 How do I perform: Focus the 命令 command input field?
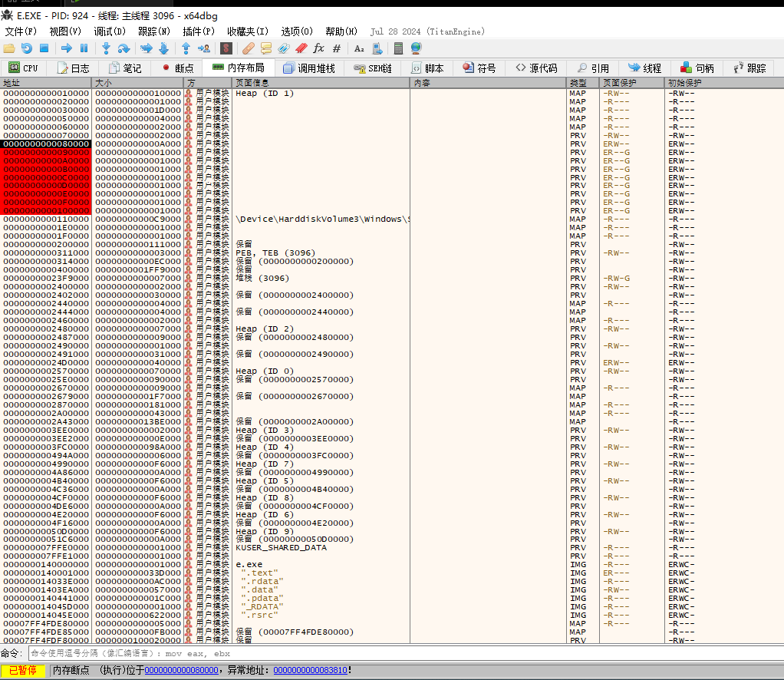click(405, 653)
